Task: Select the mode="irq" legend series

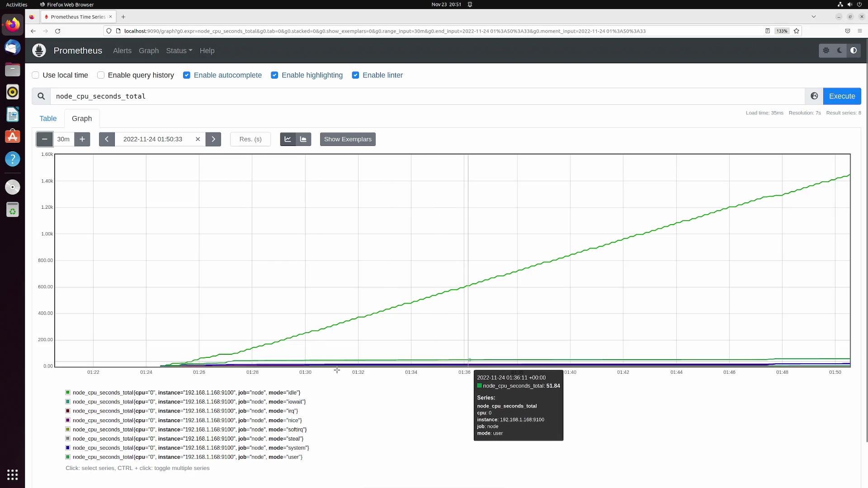Action: coord(182,411)
